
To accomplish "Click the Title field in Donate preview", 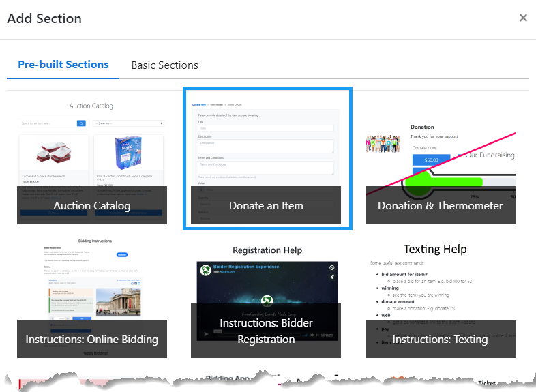I will (265, 127).
